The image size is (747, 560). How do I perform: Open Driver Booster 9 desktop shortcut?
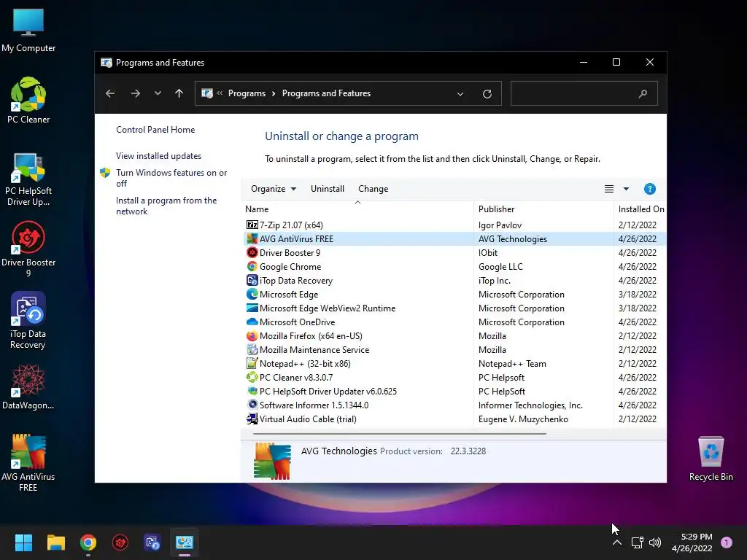[28, 249]
